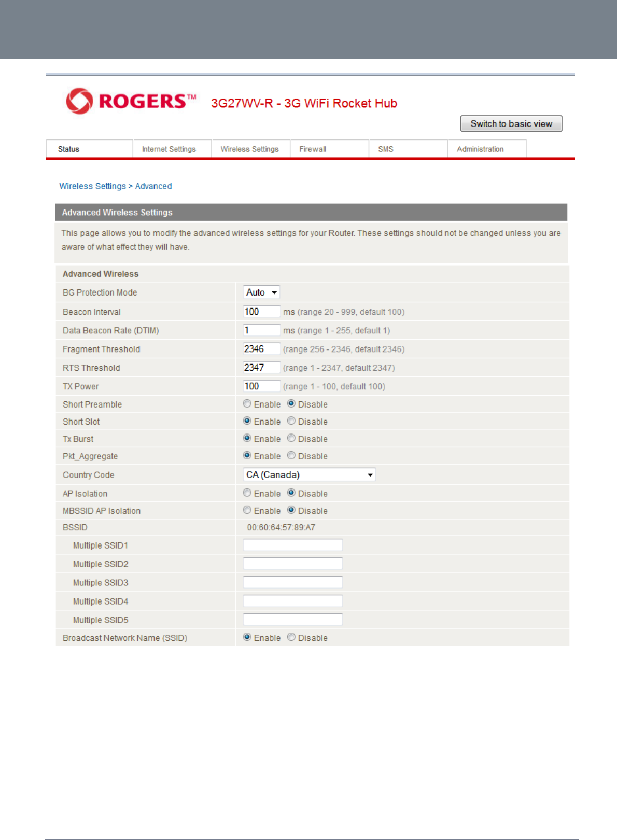Click the BG Protection Mode label
Viewport: 617px width, 840px height.
pyautogui.click(x=100, y=292)
